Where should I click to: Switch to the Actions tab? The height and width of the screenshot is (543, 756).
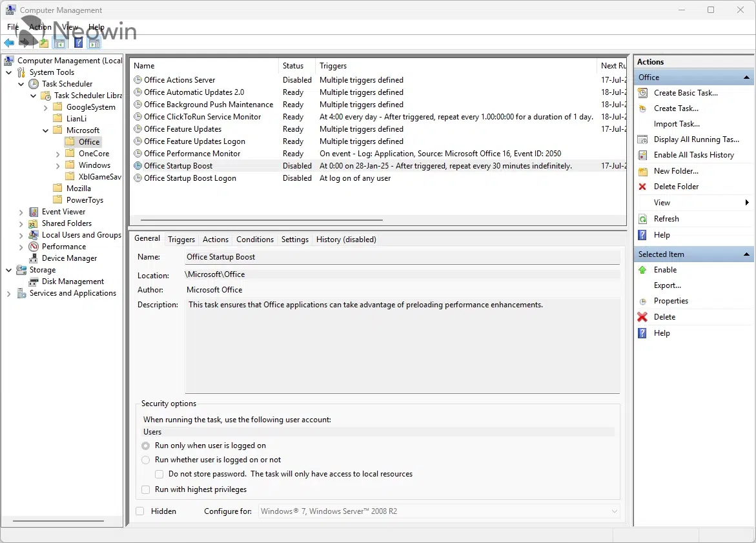[x=216, y=239]
